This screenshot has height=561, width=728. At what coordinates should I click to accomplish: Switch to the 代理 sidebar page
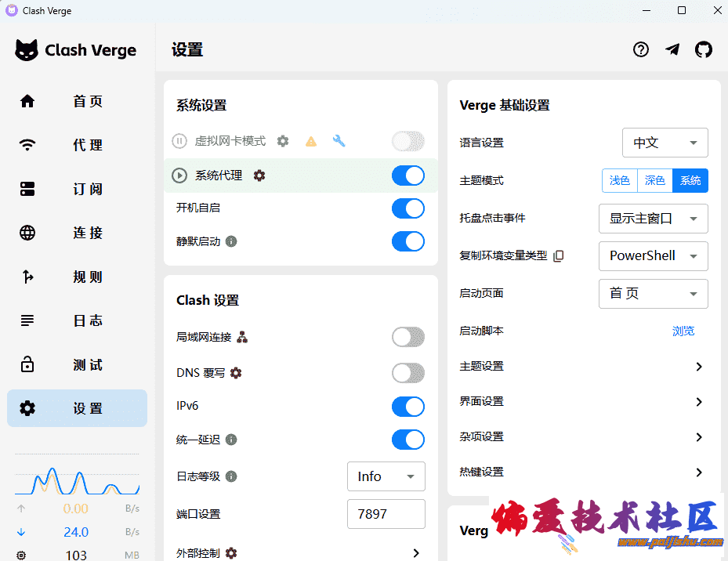pyautogui.click(x=77, y=144)
